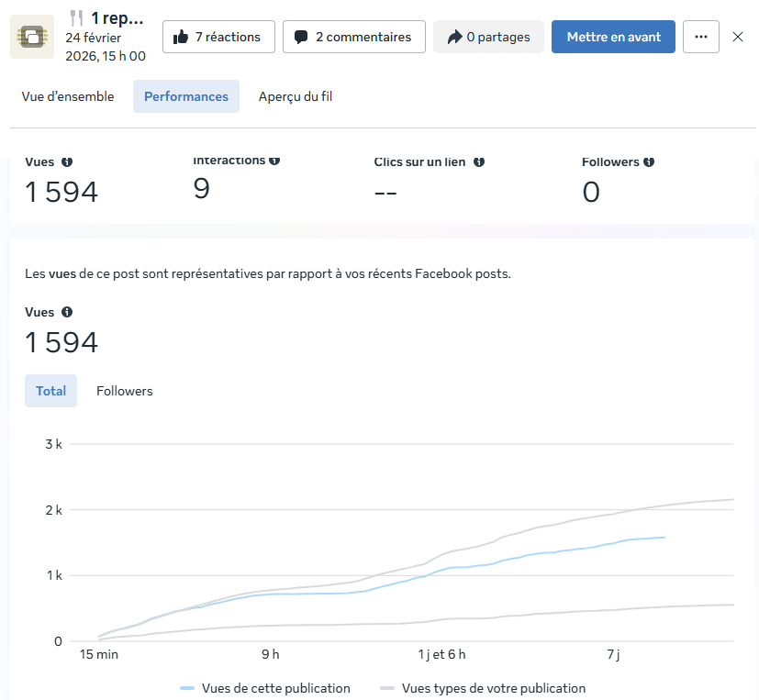Switch to the Vue d'ensemble tab
The width and height of the screenshot is (759, 700).
[x=68, y=96]
